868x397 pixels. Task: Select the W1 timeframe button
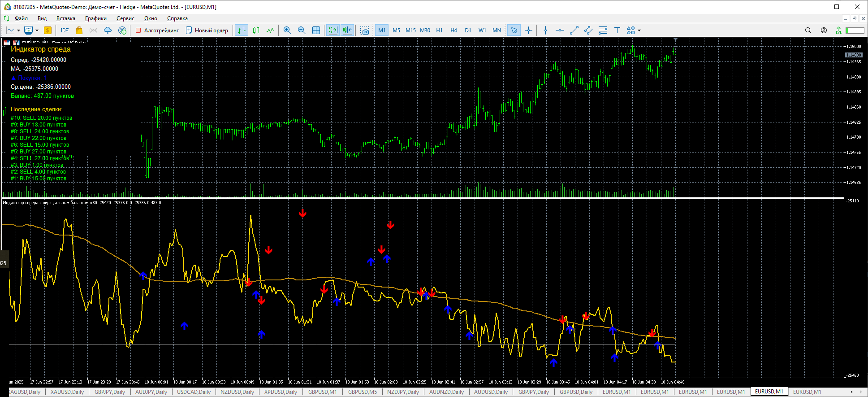coord(482,31)
